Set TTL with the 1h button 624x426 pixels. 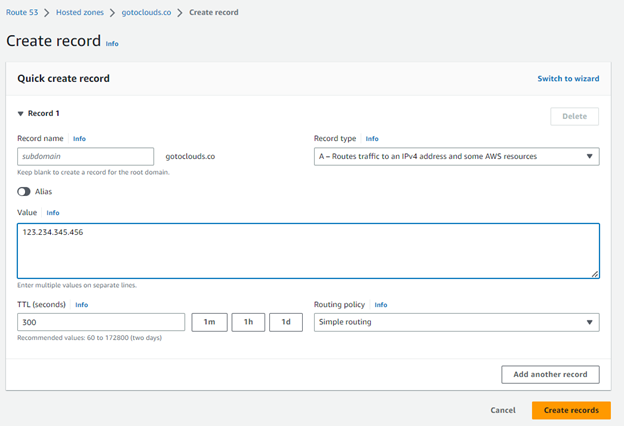[x=248, y=322]
